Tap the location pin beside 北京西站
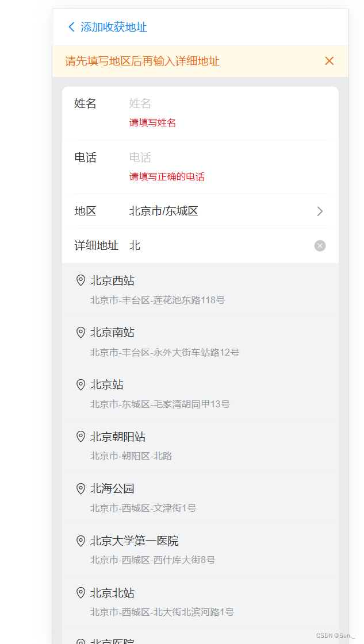Viewport: 364px width, 644px height. coord(81,280)
